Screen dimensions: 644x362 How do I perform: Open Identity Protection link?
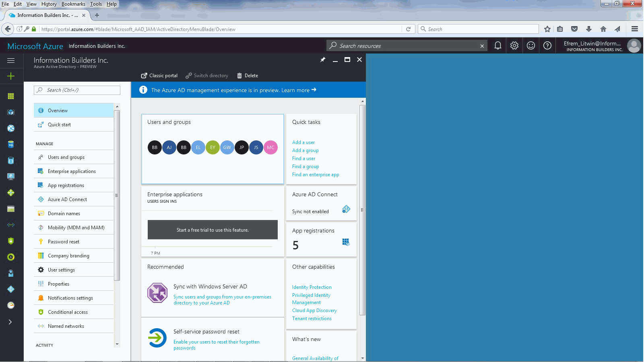[x=312, y=287]
